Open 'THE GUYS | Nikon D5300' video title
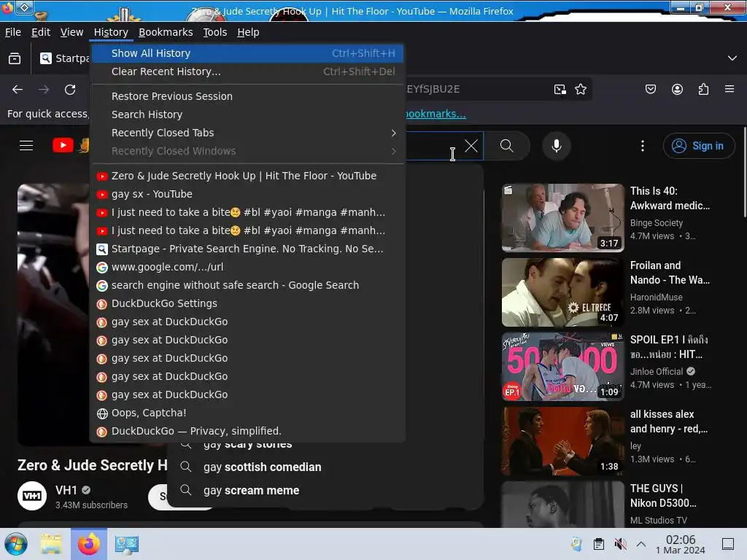 [x=662, y=496]
